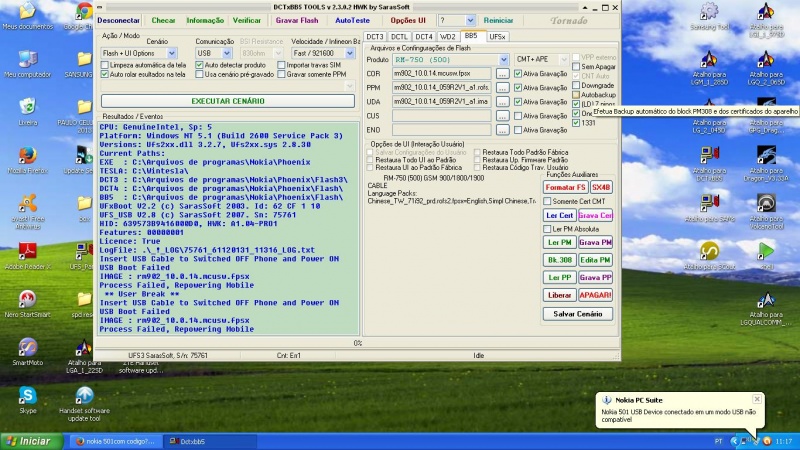Viewport: 800px width, 450px height.
Task: Open Handset software update tool icon
Action: click(x=84, y=404)
